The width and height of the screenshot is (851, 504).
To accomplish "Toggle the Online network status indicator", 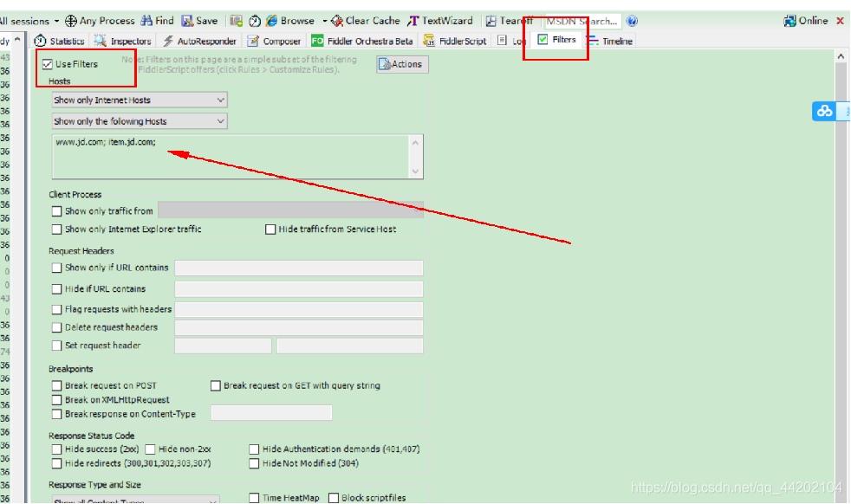I will click(806, 21).
